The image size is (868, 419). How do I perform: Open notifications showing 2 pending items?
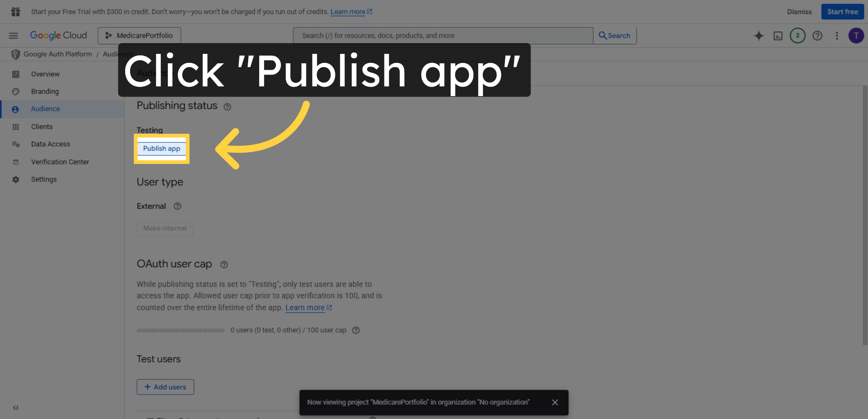(x=797, y=35)
